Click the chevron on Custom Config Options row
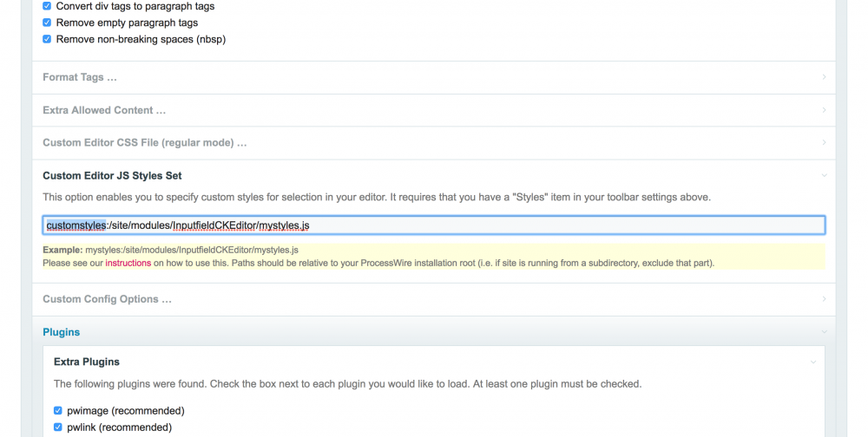The width and height of the screenshot is (868, 437). click(824, 299)
